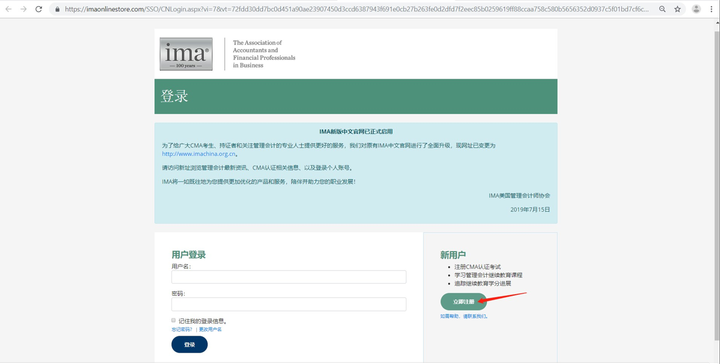
Task: Focus the 密码 password input field
Action: click(289, 304)
